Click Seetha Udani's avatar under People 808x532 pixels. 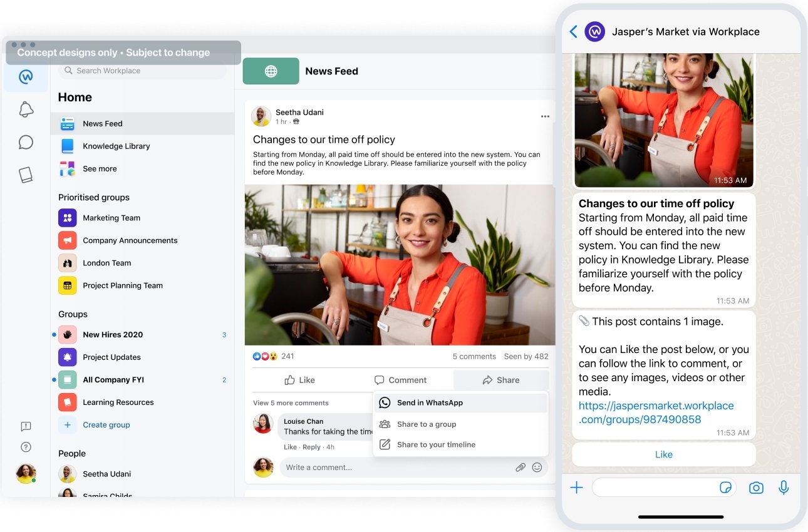click(x=68, y=474)
